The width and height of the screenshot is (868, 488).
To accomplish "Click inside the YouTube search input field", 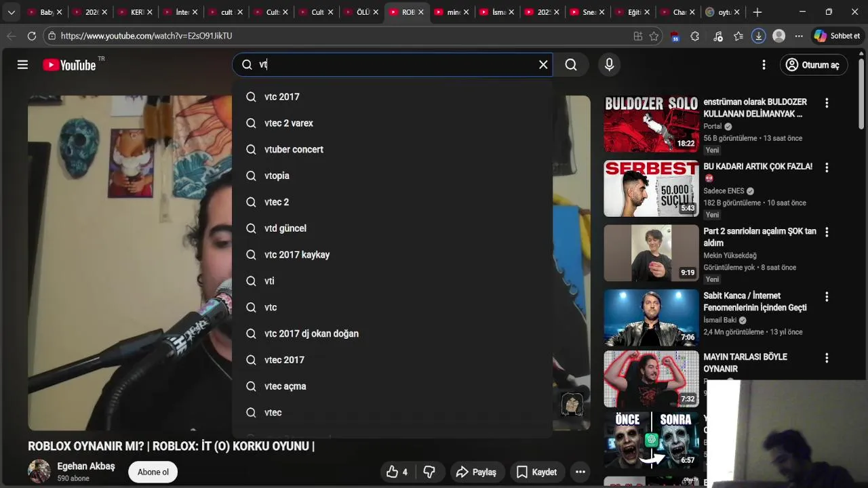I will point(393,64).
